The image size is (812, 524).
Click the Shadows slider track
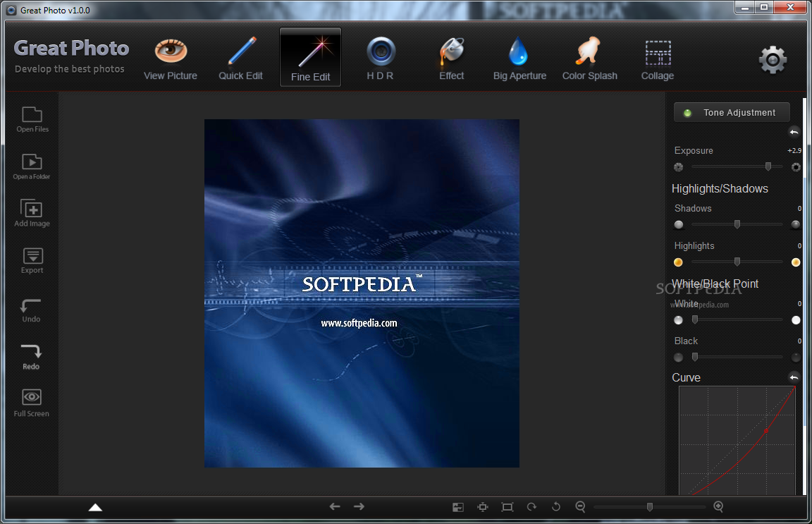tap(737, 224)
